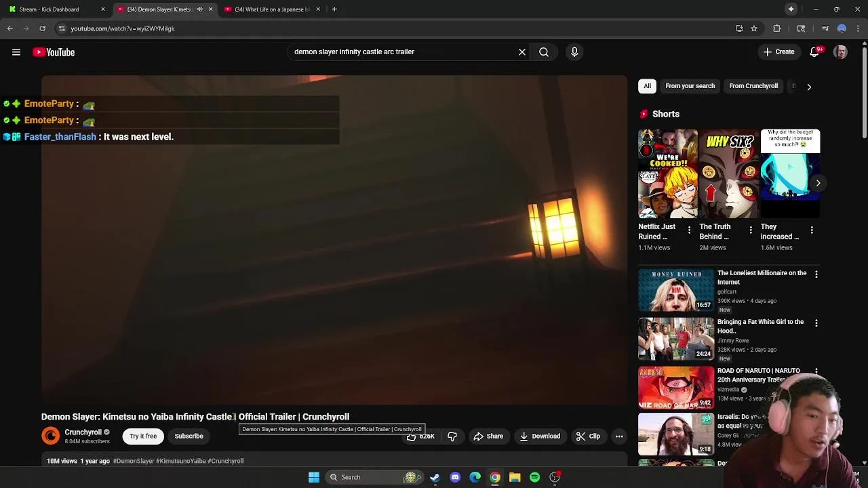868x488 pixels.
Task: Open The Loneliest Millionaire thumbnail
Action: coord(675,289)
